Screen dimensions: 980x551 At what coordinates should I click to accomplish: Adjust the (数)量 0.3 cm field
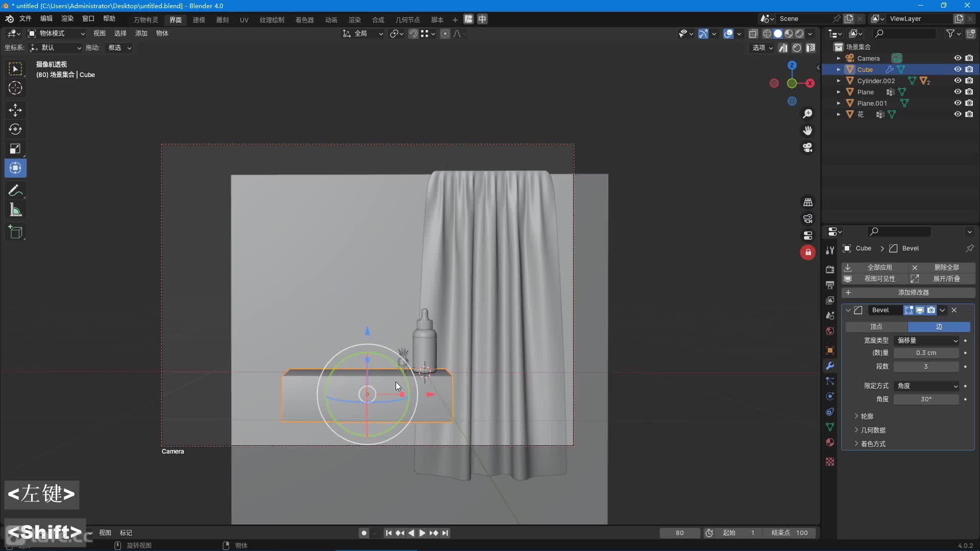(x=926, y=353)
